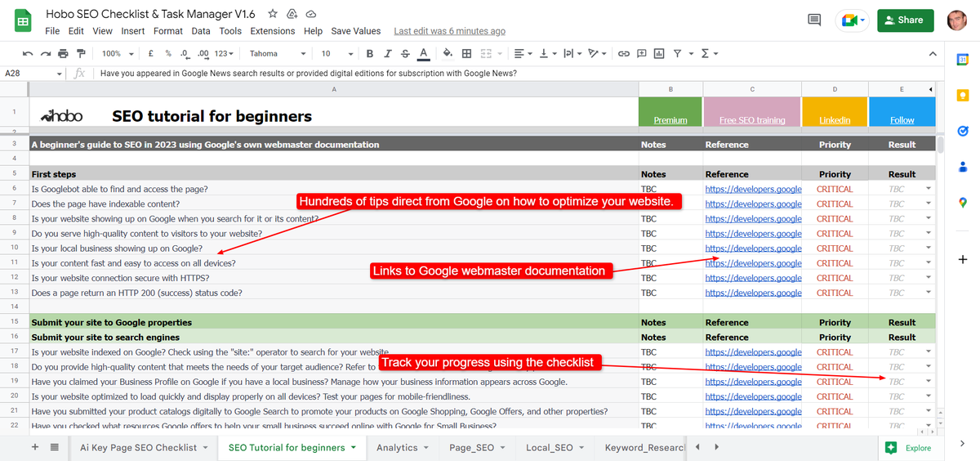
Task: Insert chart from toolbar icon
Action: pyautogui.click(x=659, y=54)
